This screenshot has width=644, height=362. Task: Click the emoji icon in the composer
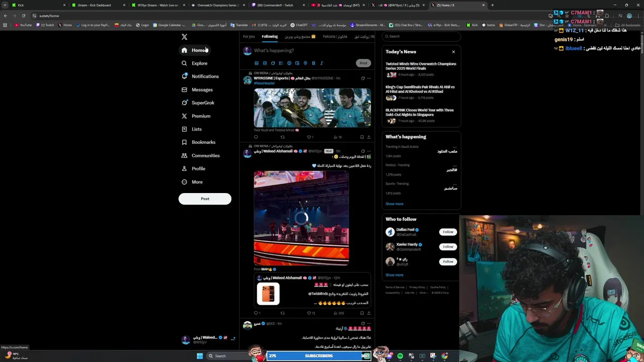tap(289, 63)
